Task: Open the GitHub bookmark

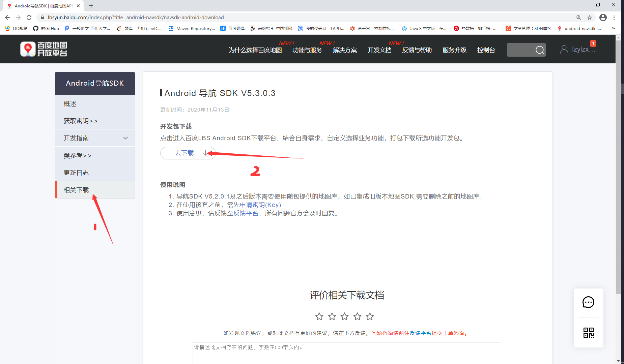Action: pos(46,28)
